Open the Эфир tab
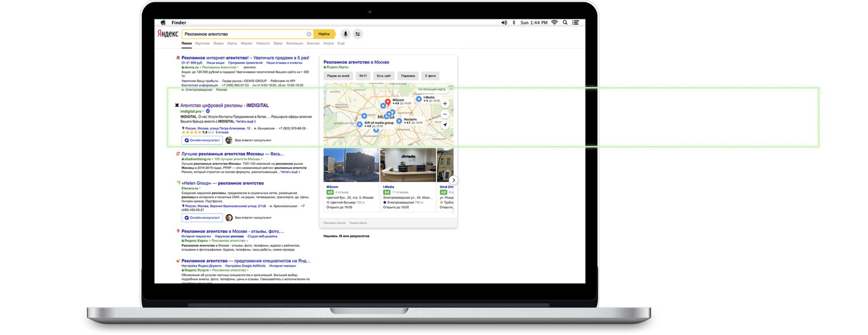 278,43
